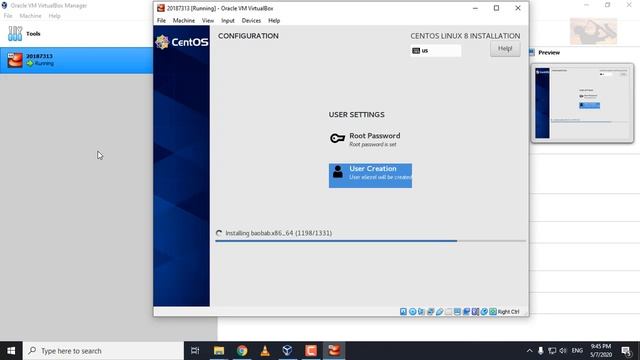The image size is (640, 360).
Task: Click the 'CENTOS LINUX 8 INSTALLATION' heading
Action: point(465,36)
